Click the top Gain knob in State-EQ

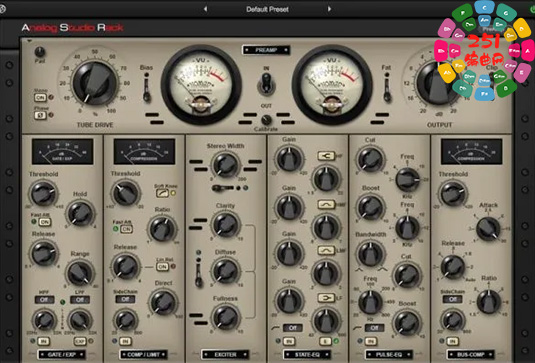(x=289, y=159)
